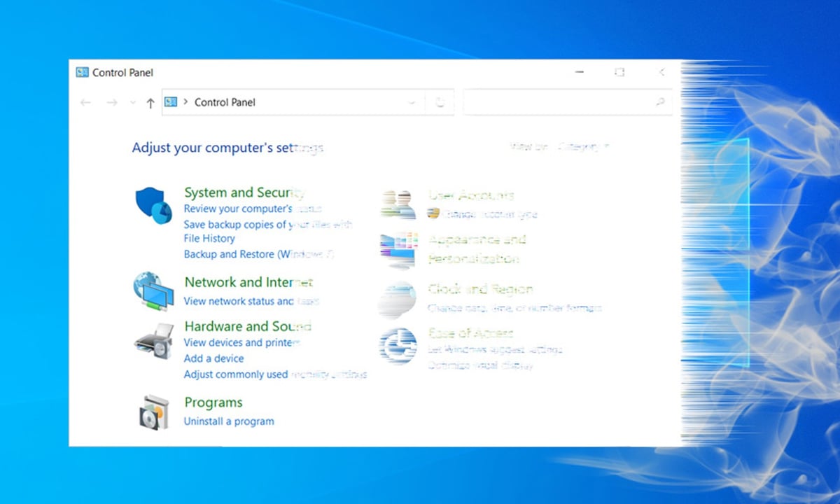Open Adjust commonly used mobility settings
840x504 pixels.
coord(275,374)
